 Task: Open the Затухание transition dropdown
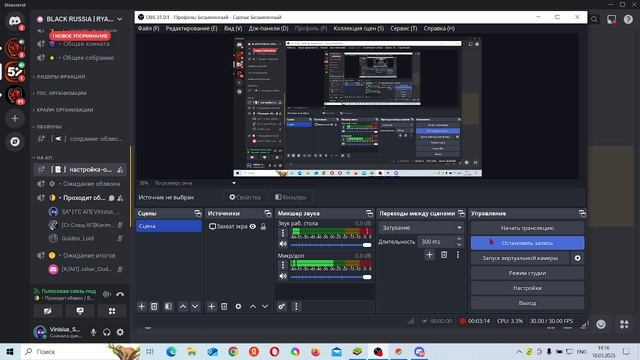[x=421, y=227]
